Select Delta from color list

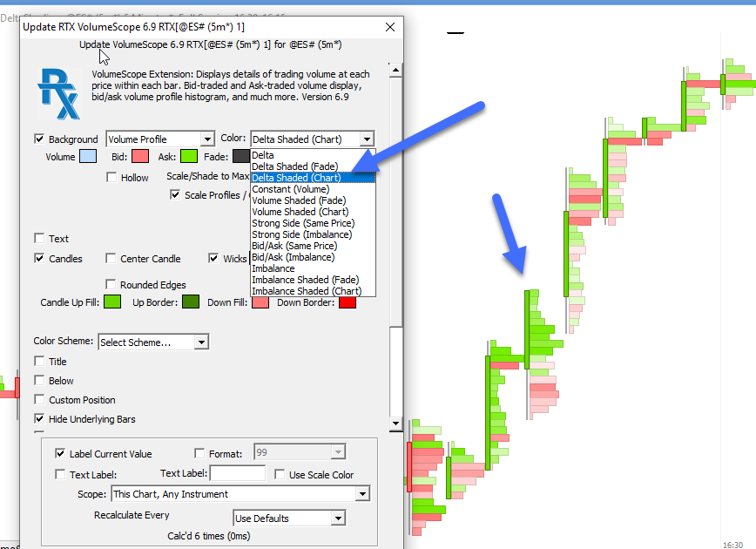(x=313, y=155)
